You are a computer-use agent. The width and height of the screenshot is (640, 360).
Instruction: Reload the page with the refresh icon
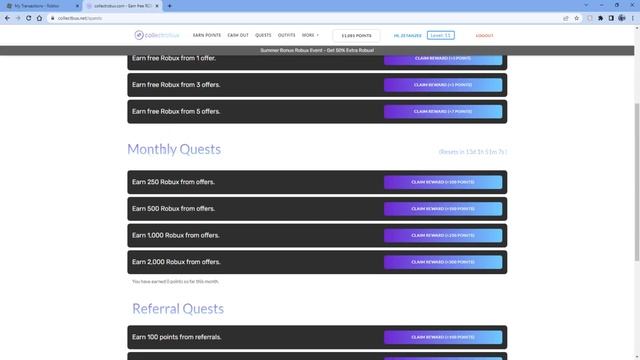[x=29, y=18]
